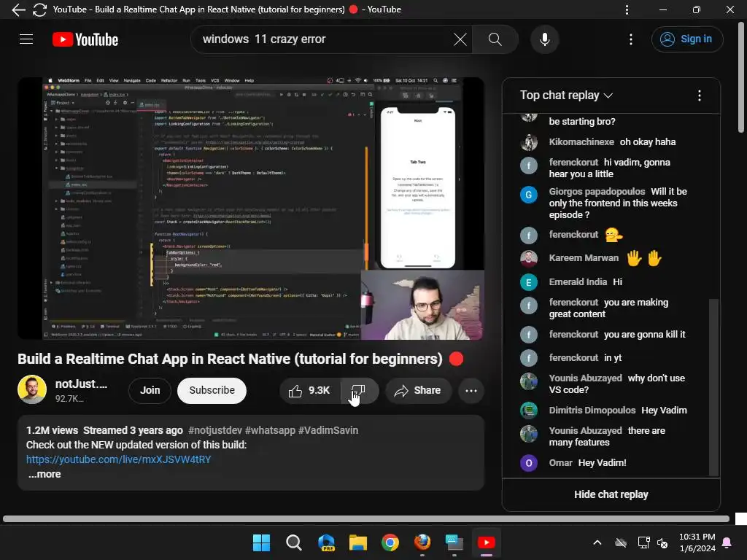
Task: Select 'why don't use VS code?' message
Action: [x=617, y=384]
